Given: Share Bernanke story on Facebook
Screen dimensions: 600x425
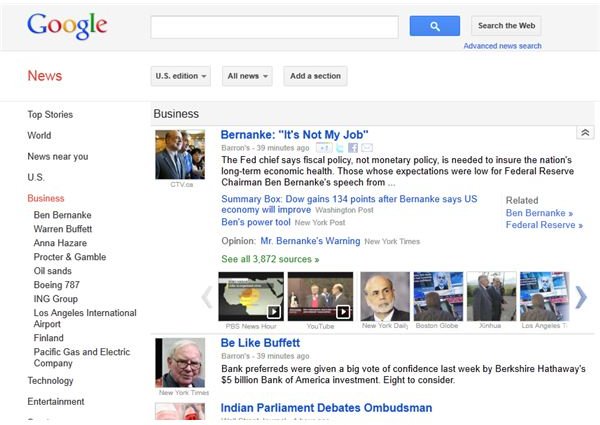Looking at the screenshot, I should point(353,148).
